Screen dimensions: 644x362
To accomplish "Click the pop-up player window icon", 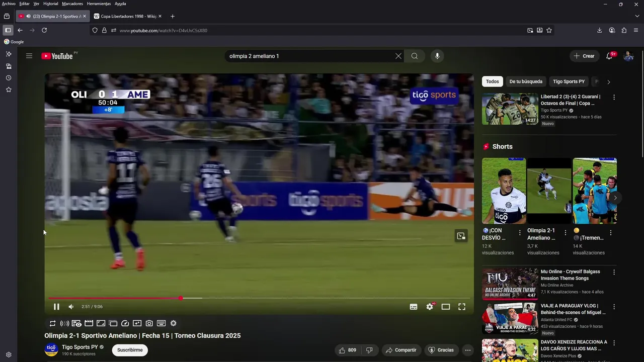I will pos(113,323).
